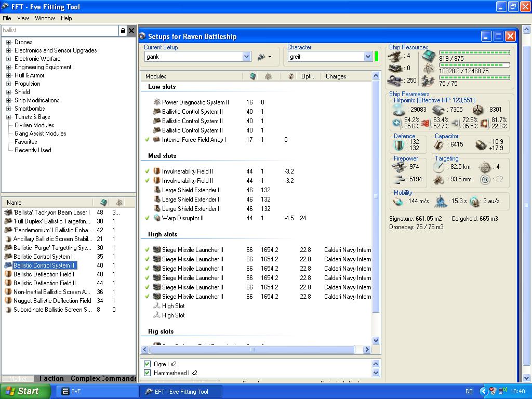The height and width of the screenshot is (399, 532).
Task: Open the Window menu
Action: tap(45, 18)
